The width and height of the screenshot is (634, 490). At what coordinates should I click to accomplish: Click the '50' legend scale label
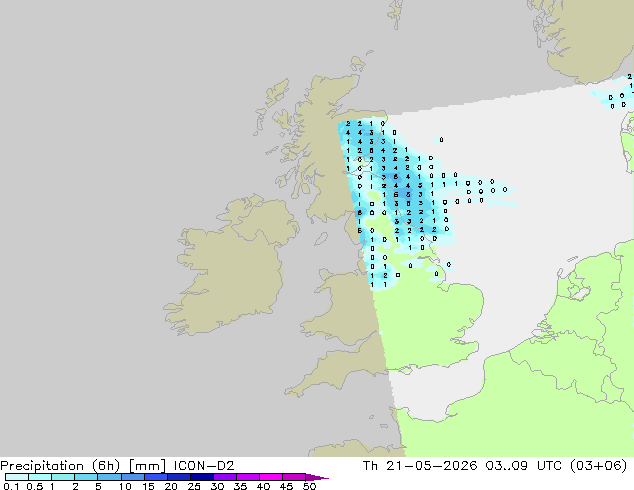pos(310,486)
